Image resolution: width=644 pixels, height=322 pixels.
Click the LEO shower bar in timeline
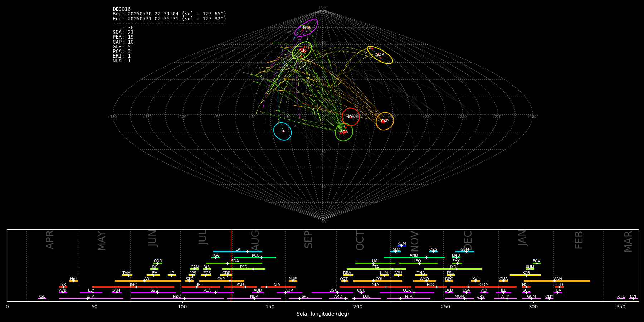pos(418,263)
